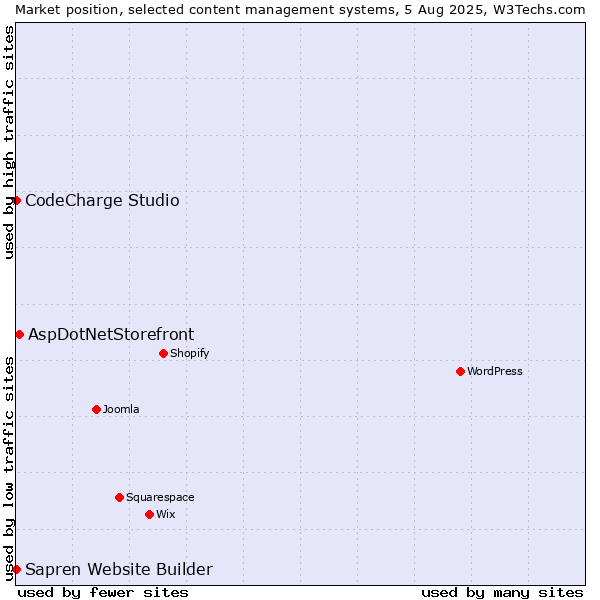Click the 'used by low traffic sites' axis label
600x600 pixels.
coord(8,469)
